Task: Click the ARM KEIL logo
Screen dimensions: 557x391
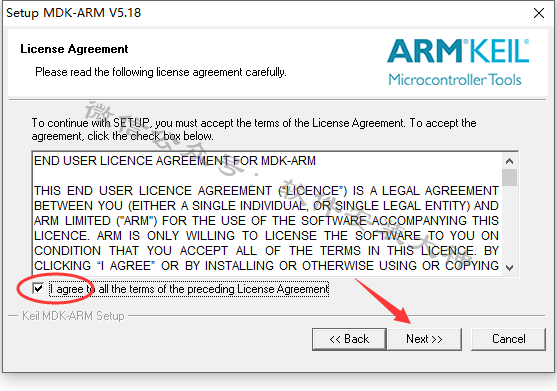Action: [x=458, y=51]
